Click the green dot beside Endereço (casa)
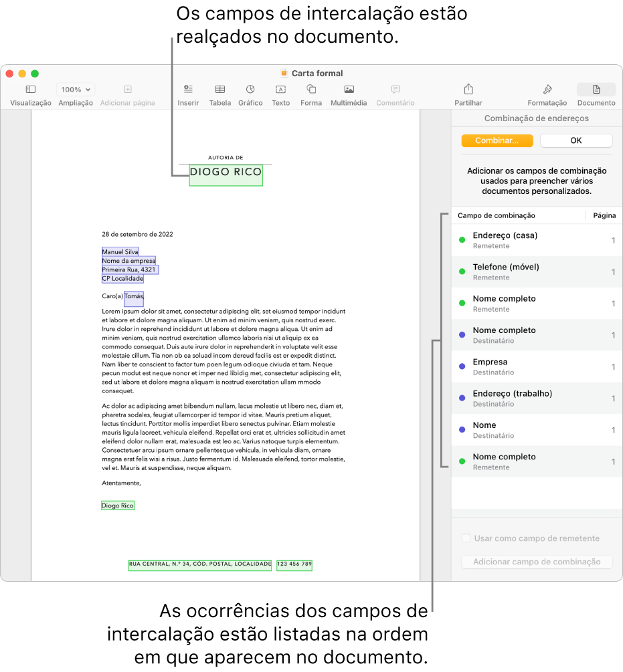This screenshot has height=672, width=623. (x=462, y=240)
